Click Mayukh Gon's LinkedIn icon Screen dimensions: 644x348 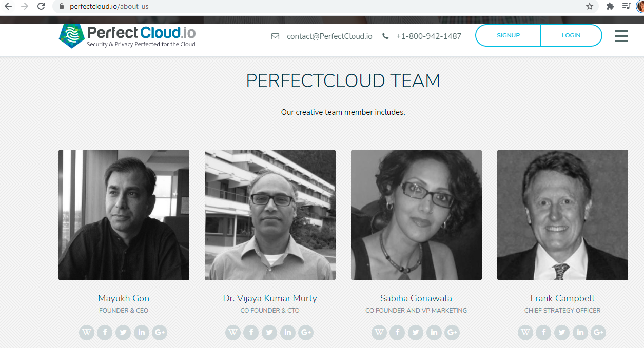(x=142, y=333)
